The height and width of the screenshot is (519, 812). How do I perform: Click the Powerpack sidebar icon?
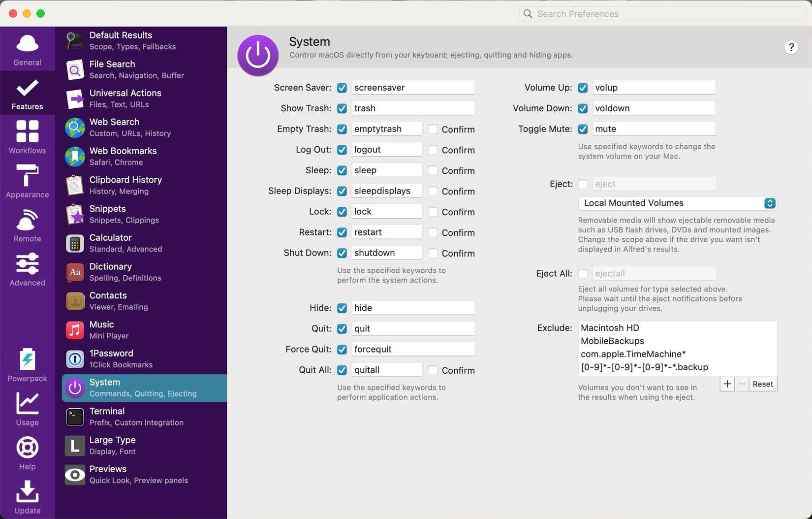click(27, 360)
